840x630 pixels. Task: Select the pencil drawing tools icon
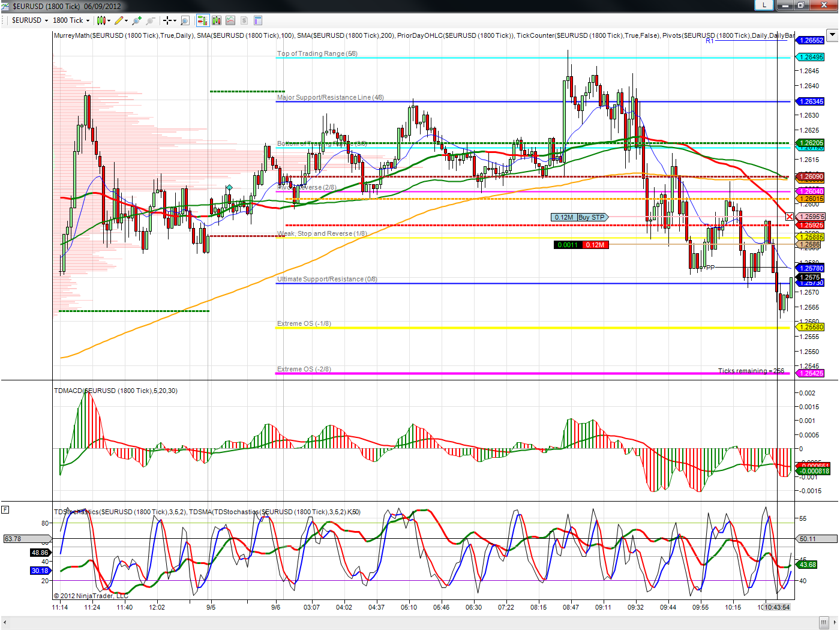(x=119, y=20)
